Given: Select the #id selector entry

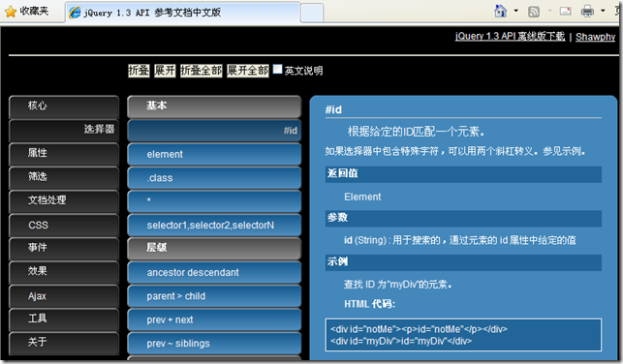Looking at the screenshot, I should tap(214, 130).
